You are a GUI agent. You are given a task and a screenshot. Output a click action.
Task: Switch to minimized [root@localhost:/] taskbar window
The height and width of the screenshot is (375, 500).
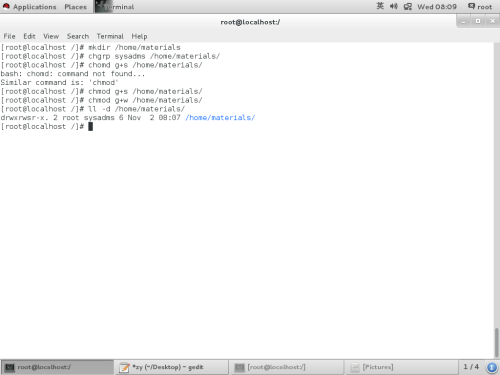click(x=287, y=367)
